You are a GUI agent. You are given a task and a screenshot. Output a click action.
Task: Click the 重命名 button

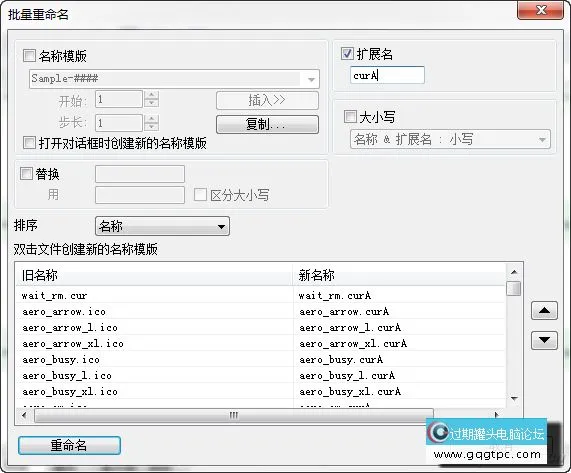point(69,445)
